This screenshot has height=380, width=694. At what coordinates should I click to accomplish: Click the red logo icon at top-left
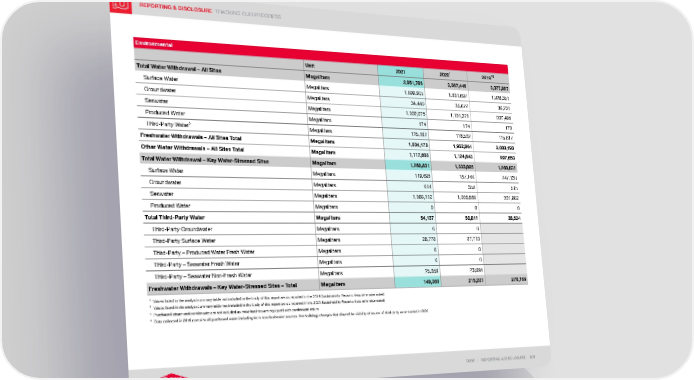click(121, 7)
